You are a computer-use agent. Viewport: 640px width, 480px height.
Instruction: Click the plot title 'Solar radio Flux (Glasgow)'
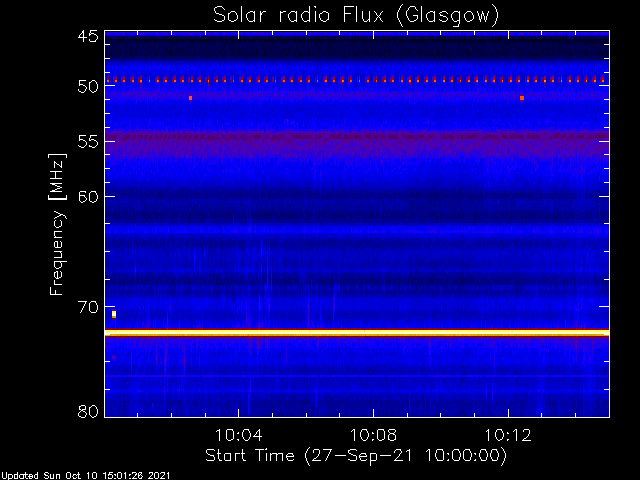[x=356, y=16]
